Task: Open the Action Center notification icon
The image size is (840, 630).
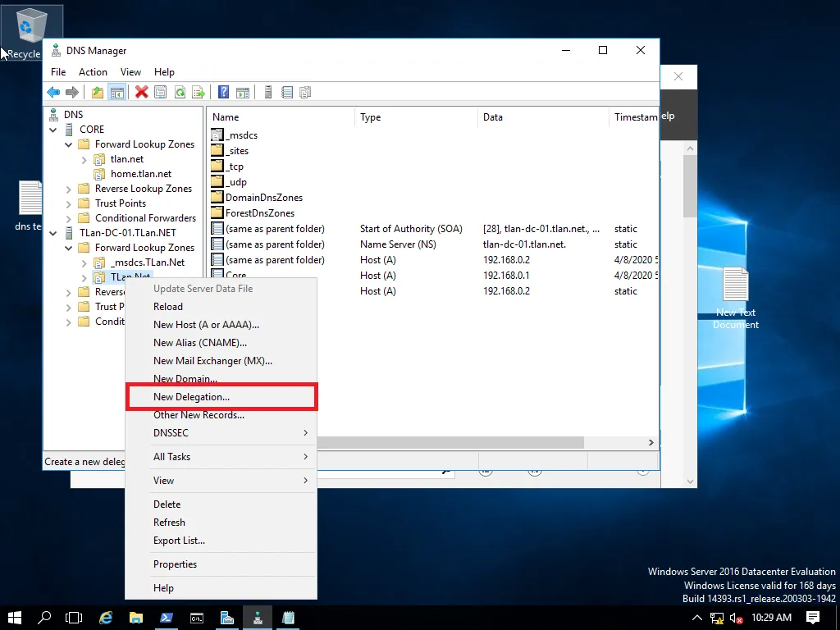Action: (813, 618)
